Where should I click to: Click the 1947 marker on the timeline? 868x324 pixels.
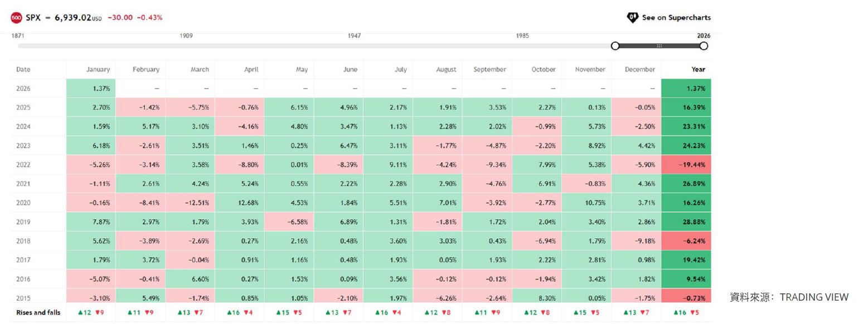(354, 36)
